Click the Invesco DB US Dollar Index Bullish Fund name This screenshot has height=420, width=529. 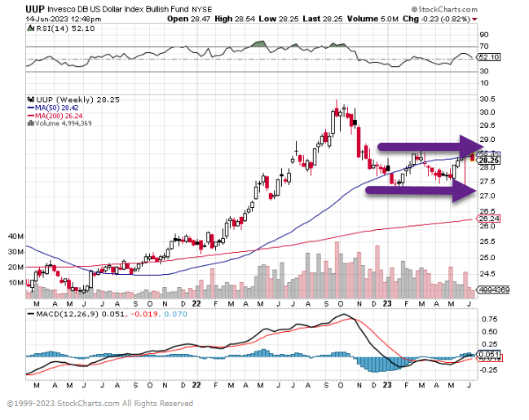(x=118, y=10)
